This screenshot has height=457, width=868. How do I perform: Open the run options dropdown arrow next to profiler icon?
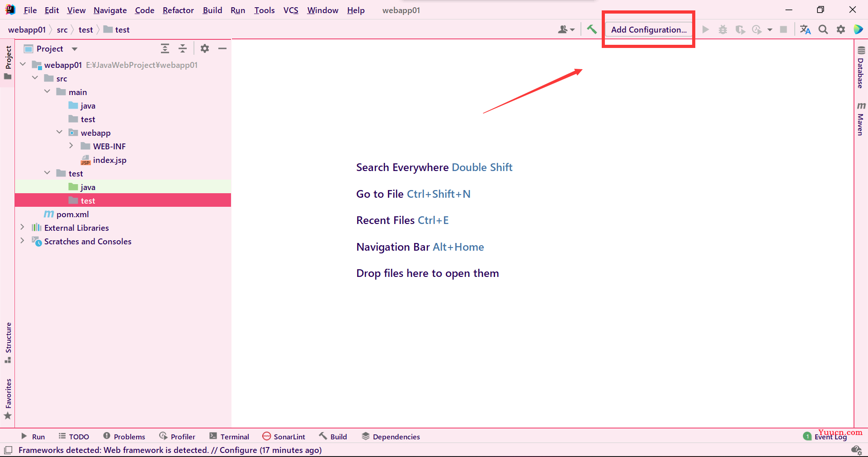point(769,30)
